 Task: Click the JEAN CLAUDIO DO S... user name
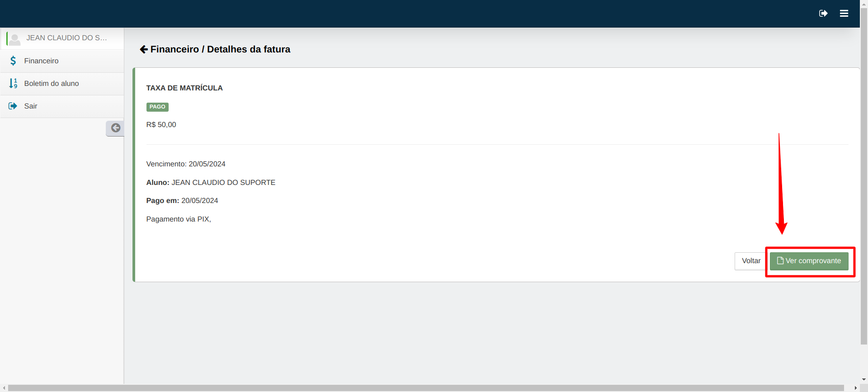67,38
